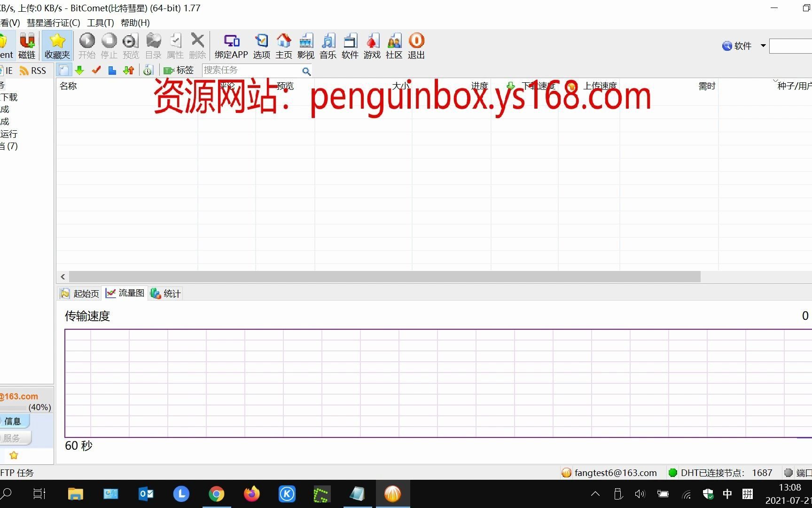Open the 游戏 games toolbar icon
Image resolution: width=812 pixels, height=508 pixels.
pos(372,46)
